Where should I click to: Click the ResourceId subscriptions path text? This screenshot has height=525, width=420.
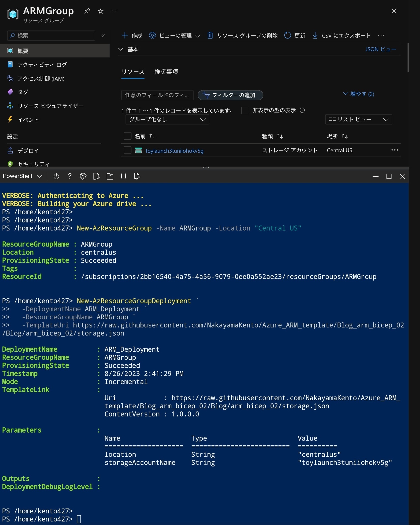pos(229,277)
